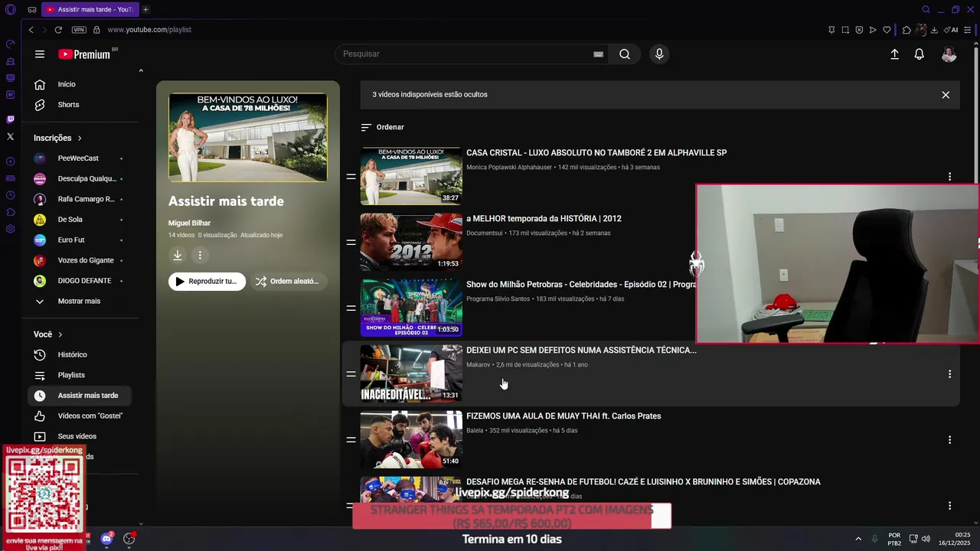Open Miguel Bilhar channel link

coord(189,223)
